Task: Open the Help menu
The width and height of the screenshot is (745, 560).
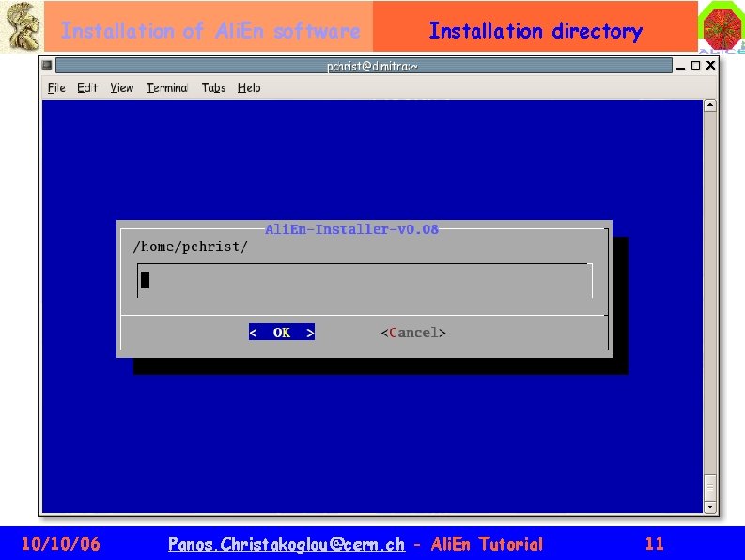Action: coord(249,88)
